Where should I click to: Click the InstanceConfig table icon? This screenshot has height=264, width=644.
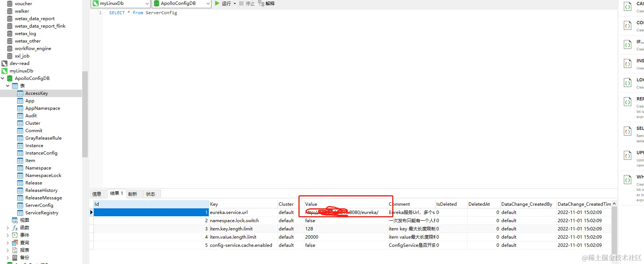pos(20,153)
